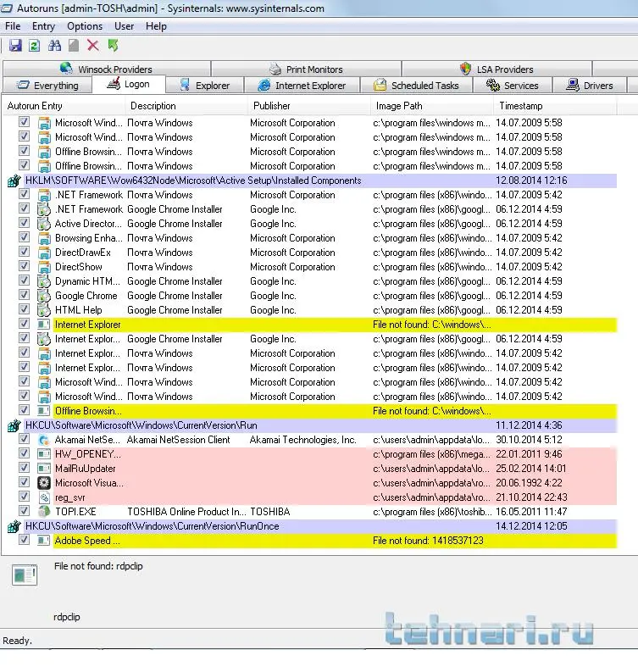Image resolution: width=638 pixels, height=672 pixels.
Task: Click the Adobe Speed entry icon
Action: pyautogui.click(x=44, y=541)
